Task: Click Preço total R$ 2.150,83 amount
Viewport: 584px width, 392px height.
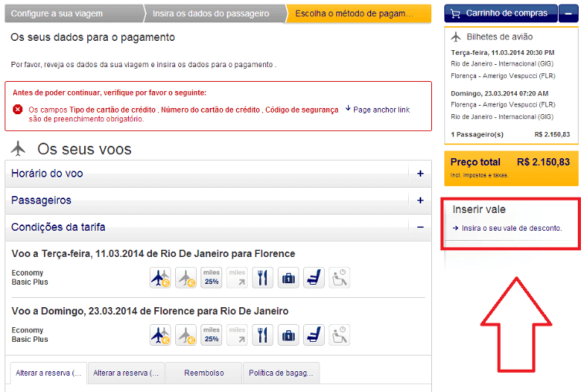Action: pos(543,162)
